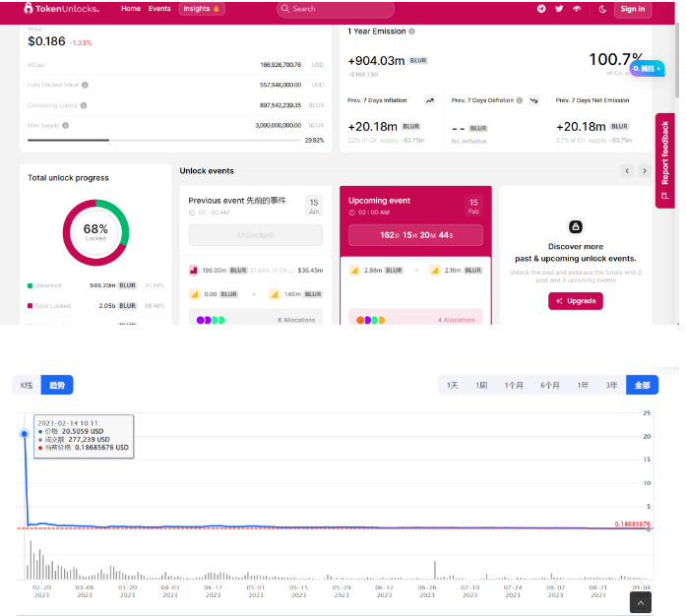686x616 pixels.
Task: Open the Home menu item
Action: pos(131,8)
